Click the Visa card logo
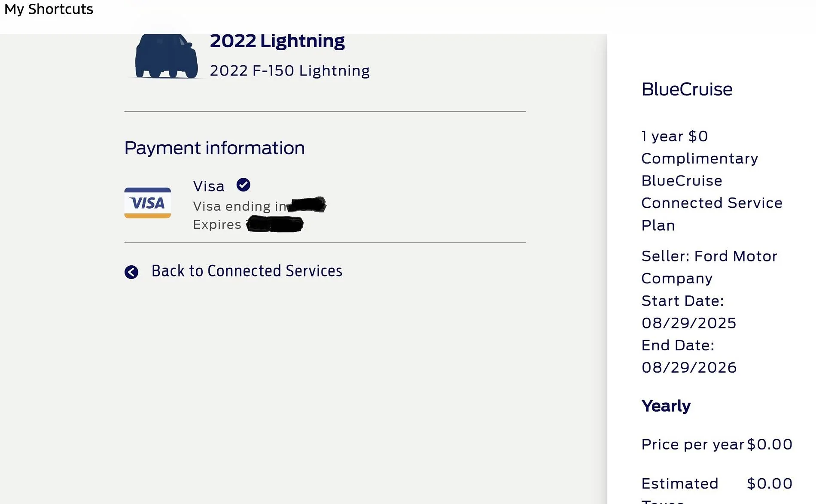Viewport: 816px width, 504px height. click(x=147, y=203)
